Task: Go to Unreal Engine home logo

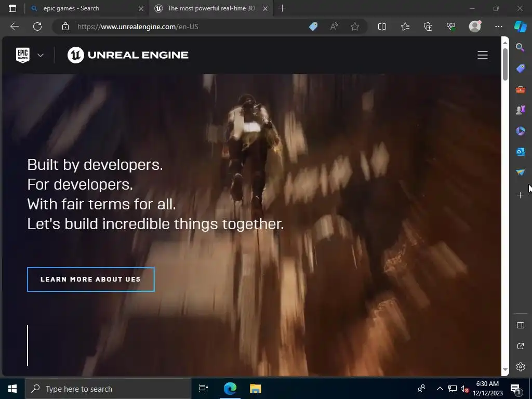Action: pos(128,55)
